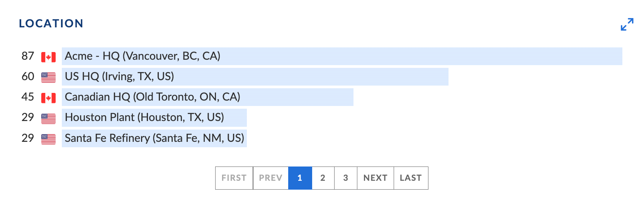Select page 1 in pagination
Viewport: 644px width, 217px height.
coord(300,178)
